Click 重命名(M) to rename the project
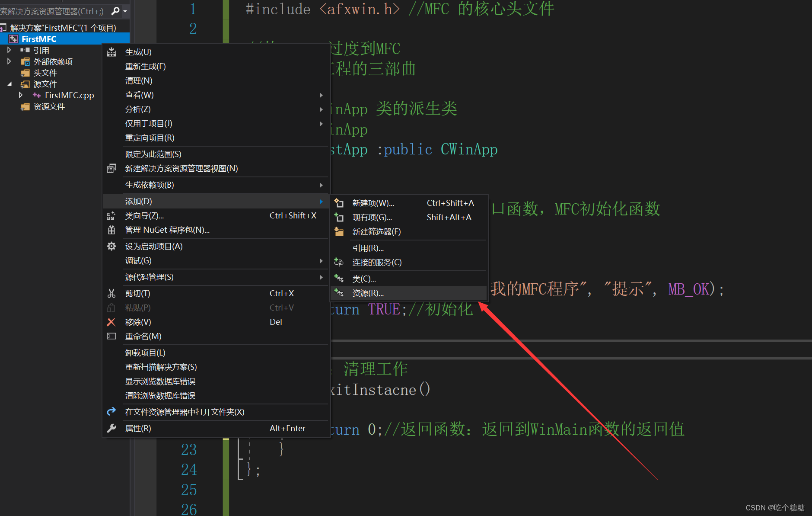812x516 pixels. coord(143,336)
